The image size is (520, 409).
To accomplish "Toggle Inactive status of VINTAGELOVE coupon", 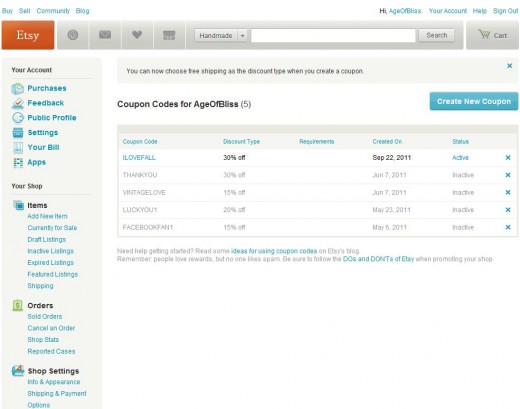I will click(x=463, y=192).
